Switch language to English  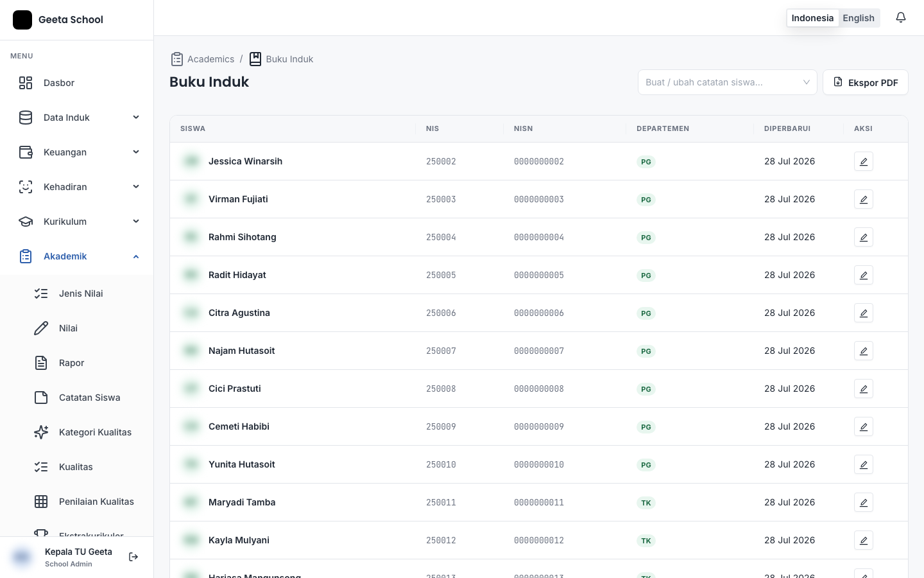[859, 18]
